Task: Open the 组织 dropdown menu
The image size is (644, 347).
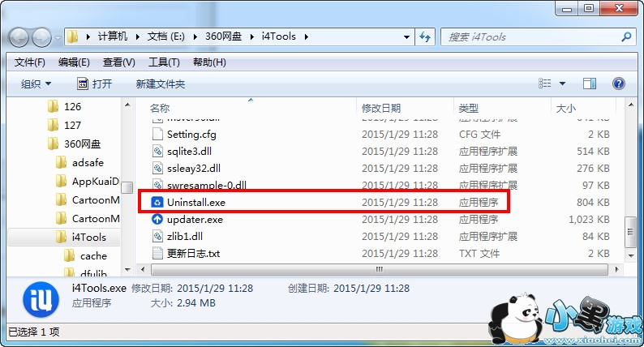Action: 36,84
